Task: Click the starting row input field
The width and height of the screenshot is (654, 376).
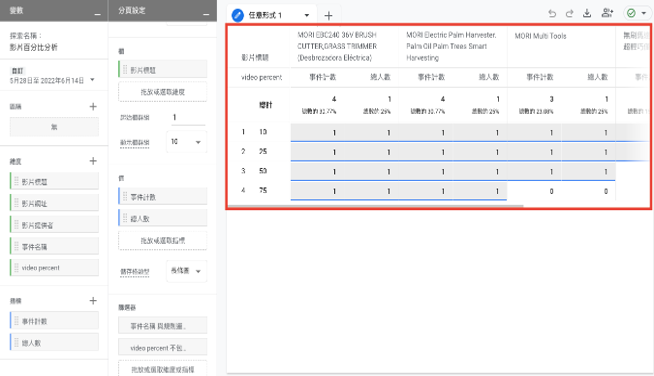Action: point(188,117)
